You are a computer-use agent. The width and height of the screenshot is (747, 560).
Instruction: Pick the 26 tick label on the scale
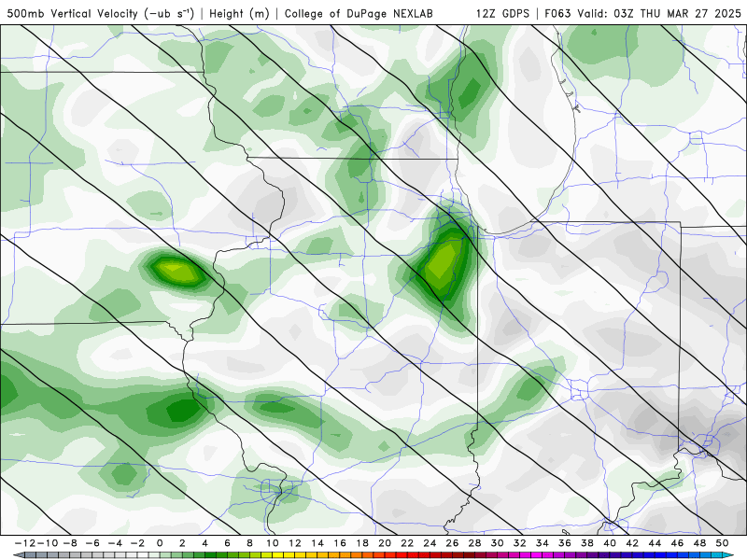pyautogui.click(x=452, y=543)
